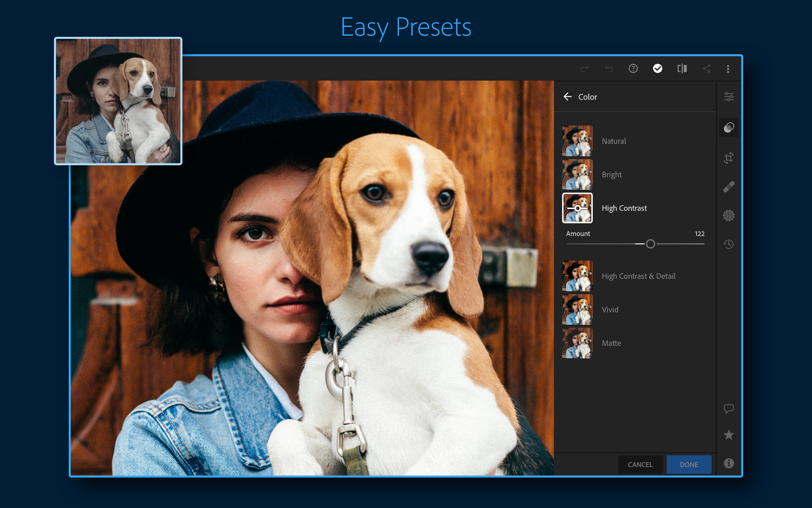812x508 pixels.
Task: Toggle the before/after compare view icon
Action: [x=682, y=68]
